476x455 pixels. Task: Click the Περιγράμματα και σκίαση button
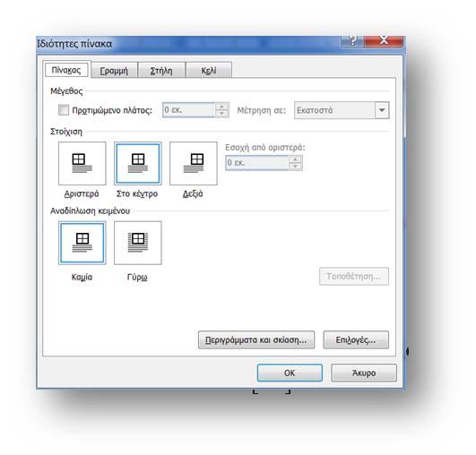pyautogui.click(x=256, y=339)
